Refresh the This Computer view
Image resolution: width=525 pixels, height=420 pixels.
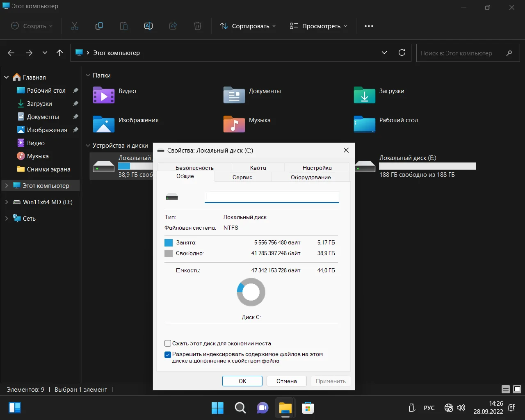coord(402,52)
